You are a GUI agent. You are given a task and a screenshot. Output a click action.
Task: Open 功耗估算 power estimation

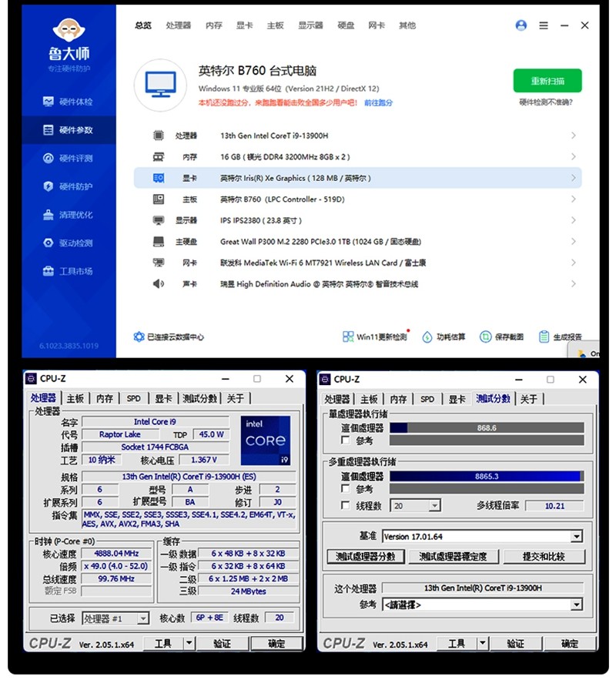(x=444, y=337)
